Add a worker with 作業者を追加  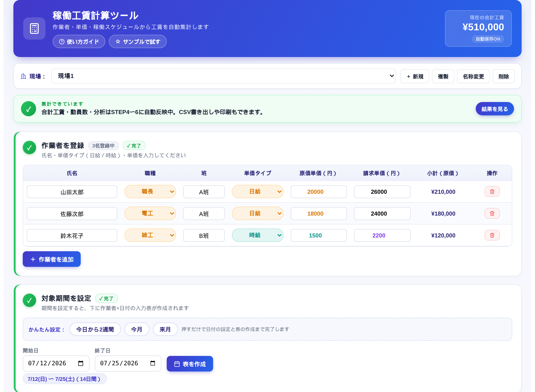click(x=52, y=259)
